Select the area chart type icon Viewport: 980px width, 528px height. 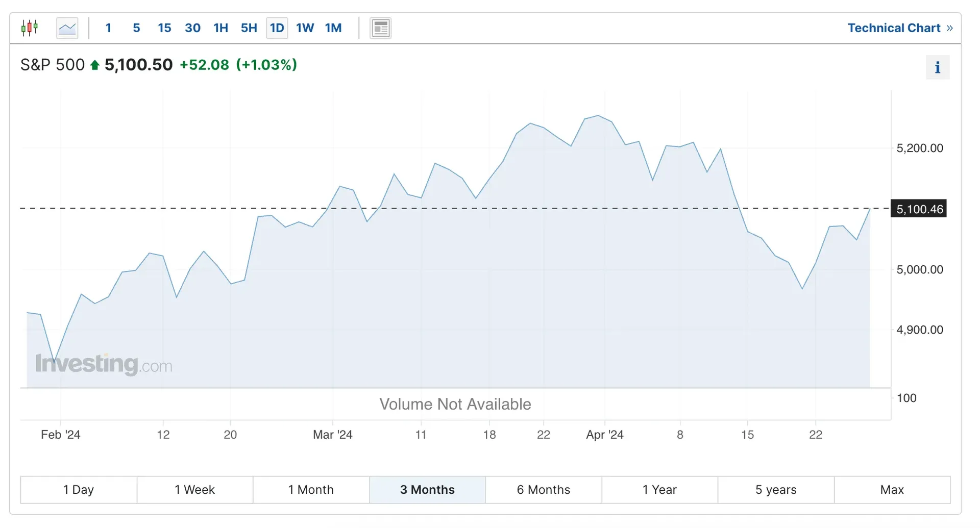point(67,28)
